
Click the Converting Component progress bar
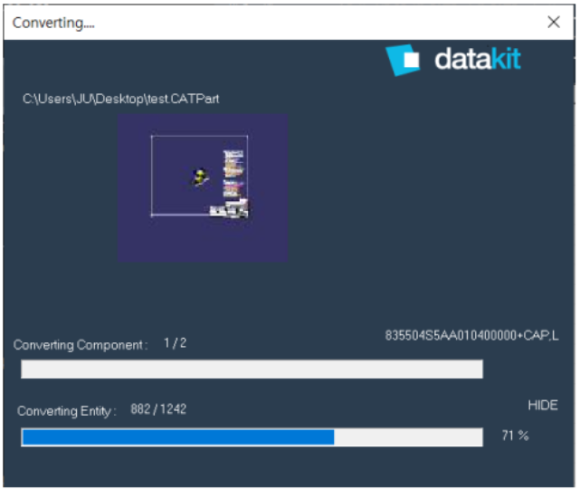click(252, 369)
